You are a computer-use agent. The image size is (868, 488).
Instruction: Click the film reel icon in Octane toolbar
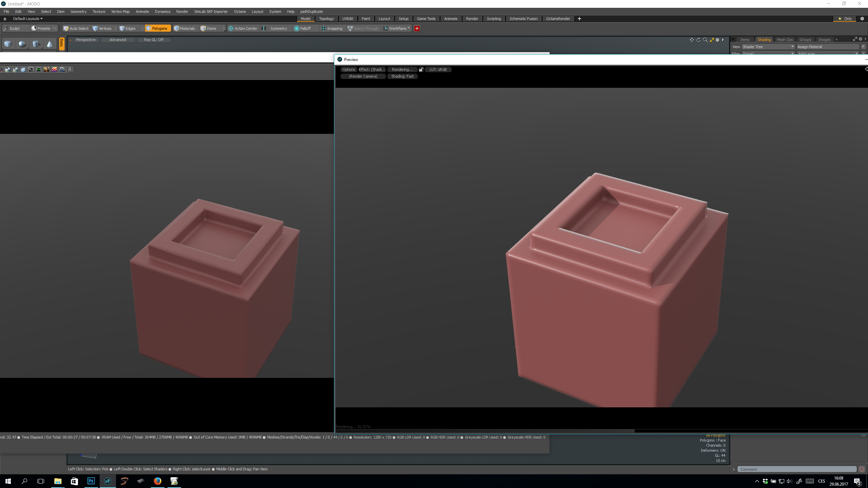click(x=62, y=69)
